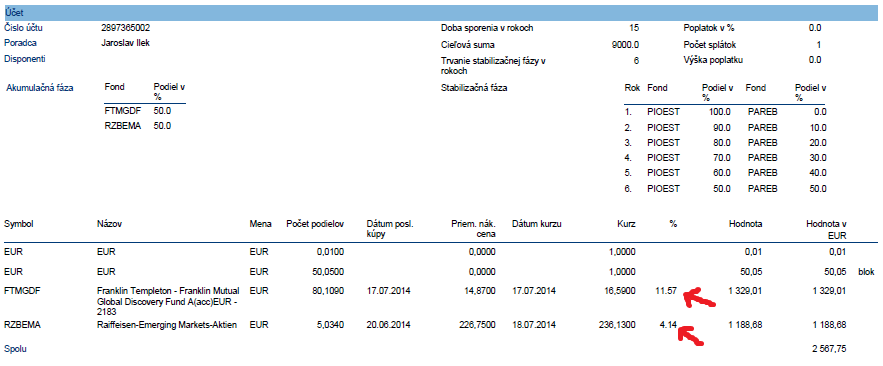Select PIOEST share 100.0 in year 1
The image size is (883, 366).
coord(719,112)
